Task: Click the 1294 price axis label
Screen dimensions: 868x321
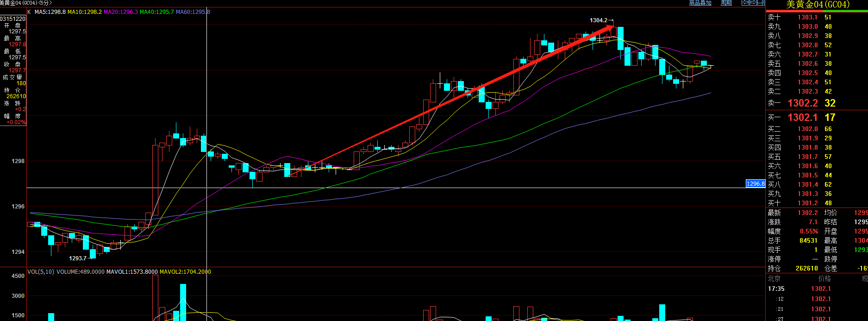Action: pyautogui.click(x=18, y=252)
